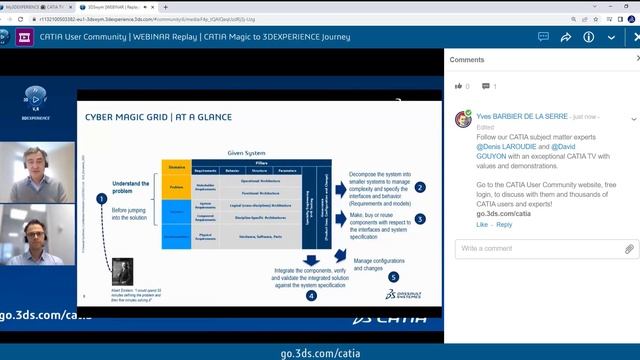Close the My3DEXPERIENCE CATIA TV tab
Image resolution: width=640 pixels, height=360 pixels.
(70, 7)
